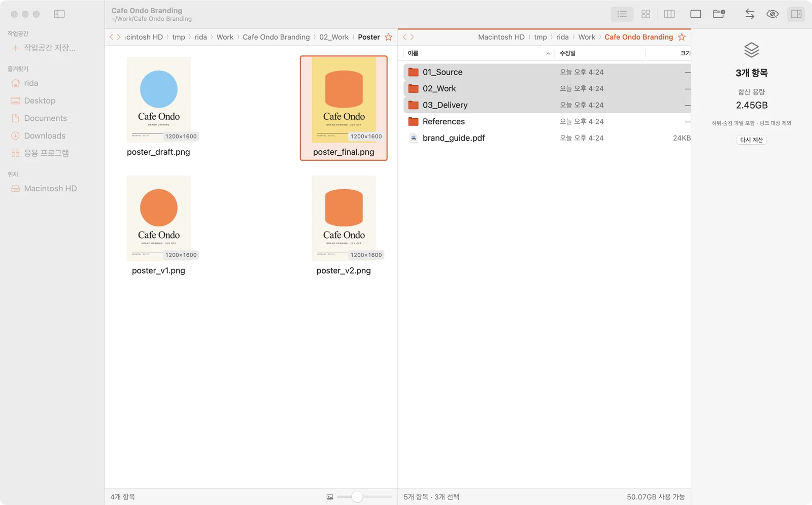The image size is (812, 505).
Task: Sort by 이름 column header
Action: click(x=478, y=53)
